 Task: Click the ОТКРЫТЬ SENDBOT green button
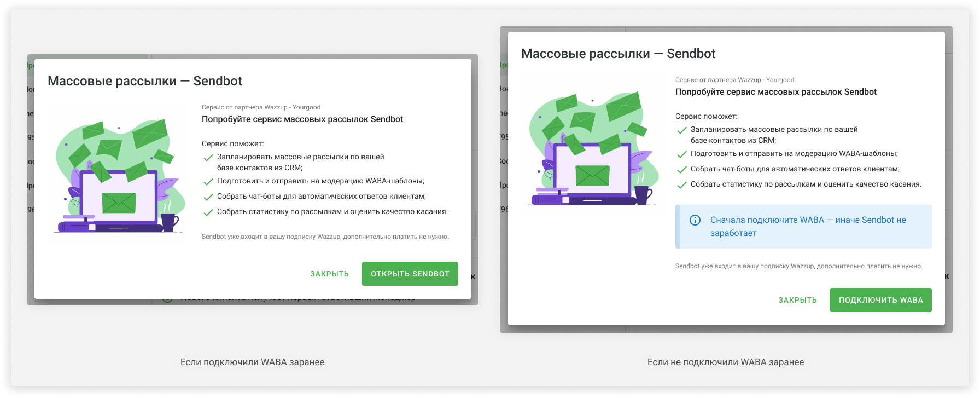click(x=410, y=274)
